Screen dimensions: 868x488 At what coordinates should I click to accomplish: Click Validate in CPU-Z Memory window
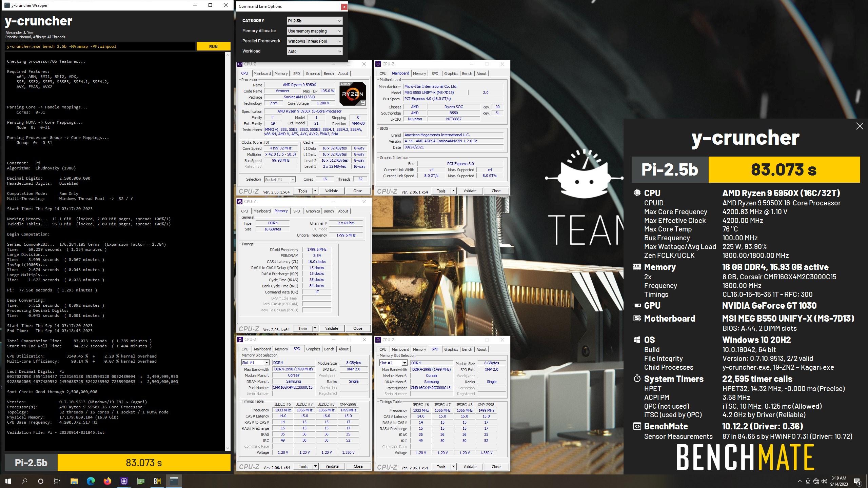click(332, 328)
